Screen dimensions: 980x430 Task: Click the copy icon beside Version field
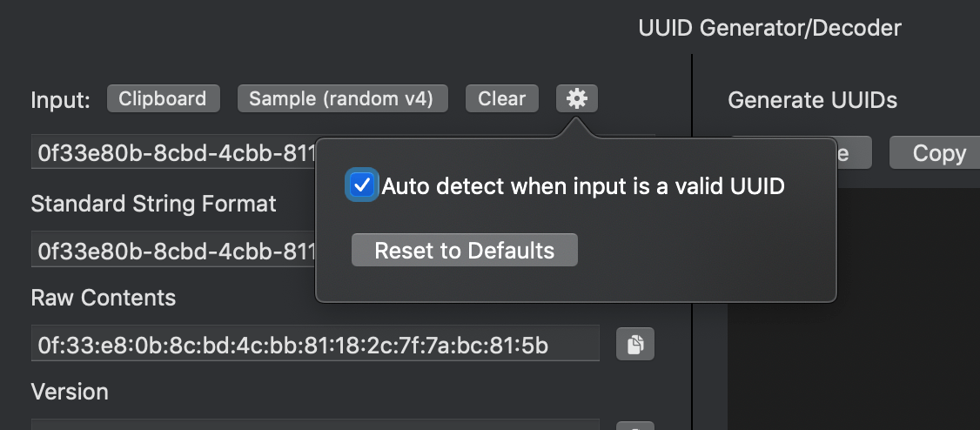pos(635,427)
